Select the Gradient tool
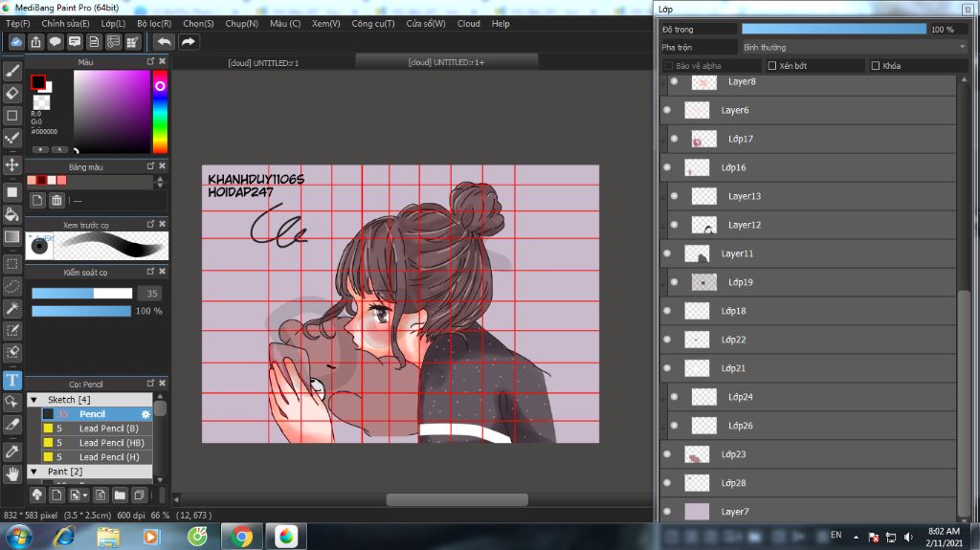This screenshot has width=980, height=550. 11,237
